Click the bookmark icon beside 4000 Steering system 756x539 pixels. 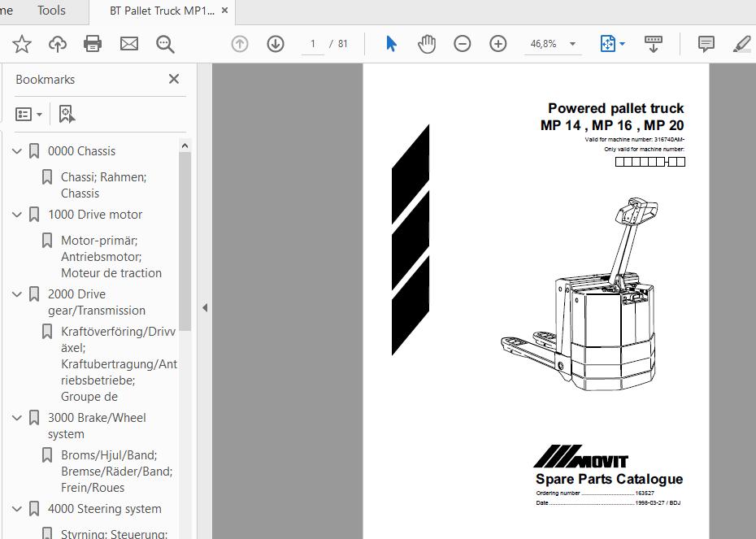[x=34, y=509]
